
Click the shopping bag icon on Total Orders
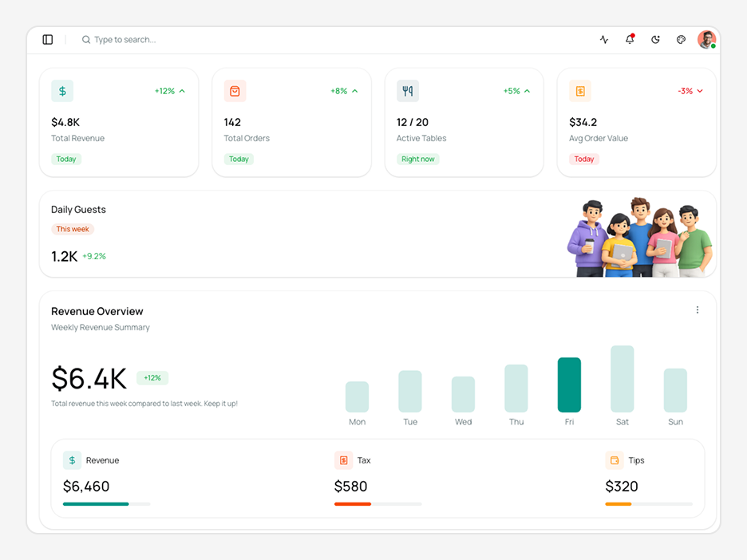click(x=235, y=91)
